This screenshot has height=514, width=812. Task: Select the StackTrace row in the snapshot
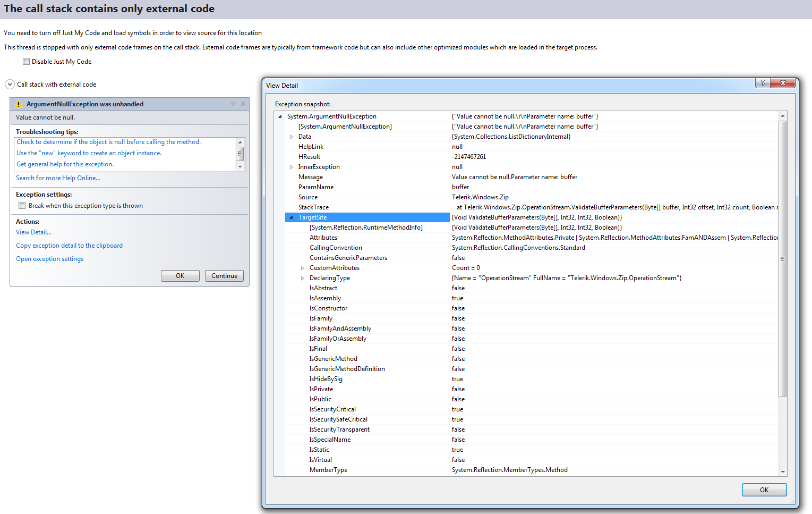coord(313,207)
